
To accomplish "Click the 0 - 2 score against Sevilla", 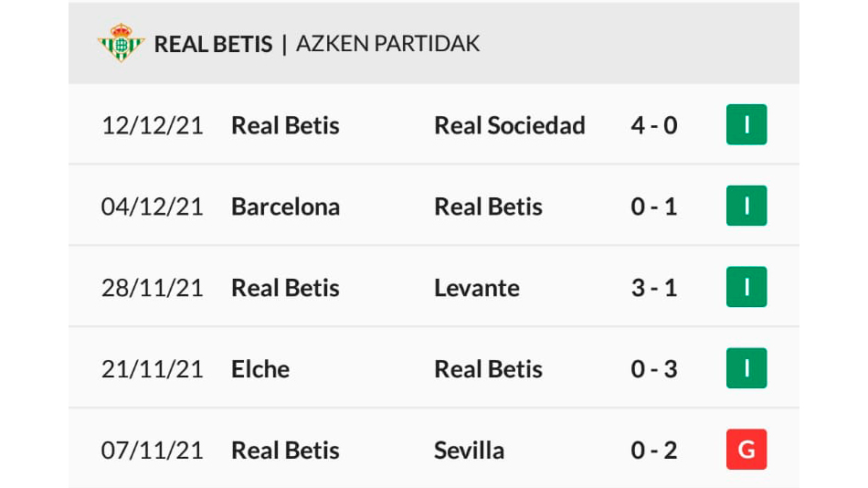I will coord(654,451).
